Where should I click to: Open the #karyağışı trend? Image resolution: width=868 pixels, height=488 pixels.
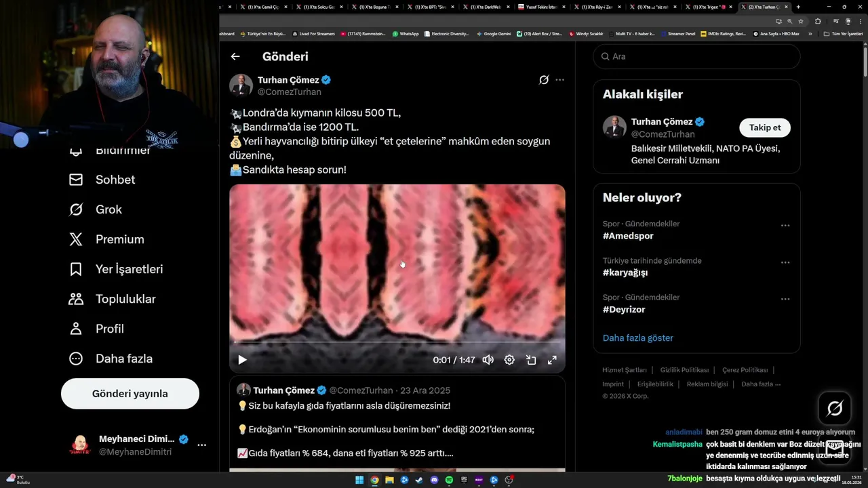point(625,272)
